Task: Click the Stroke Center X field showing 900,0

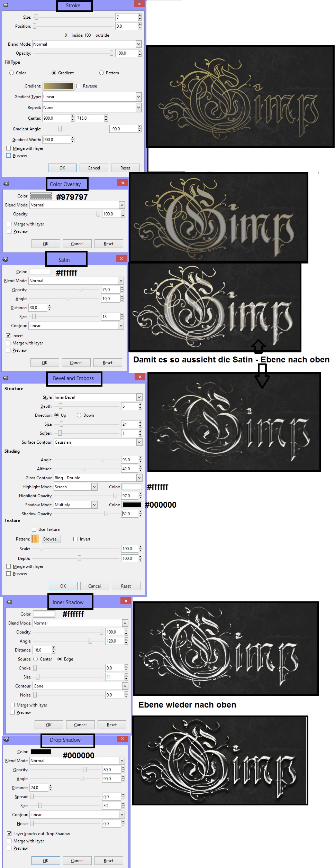Action: click(x=56, y=118)
